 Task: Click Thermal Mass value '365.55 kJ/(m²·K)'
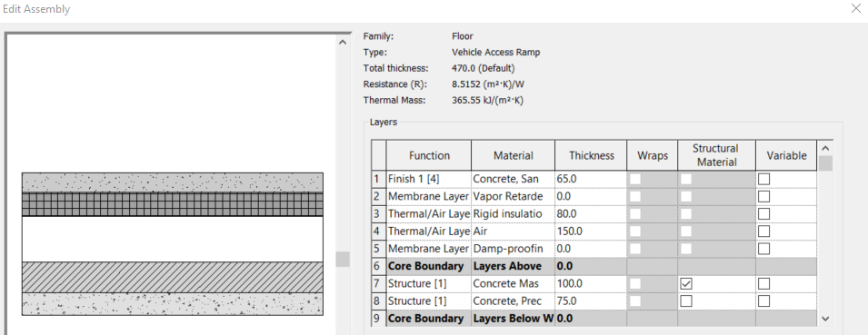click(488, 101)
